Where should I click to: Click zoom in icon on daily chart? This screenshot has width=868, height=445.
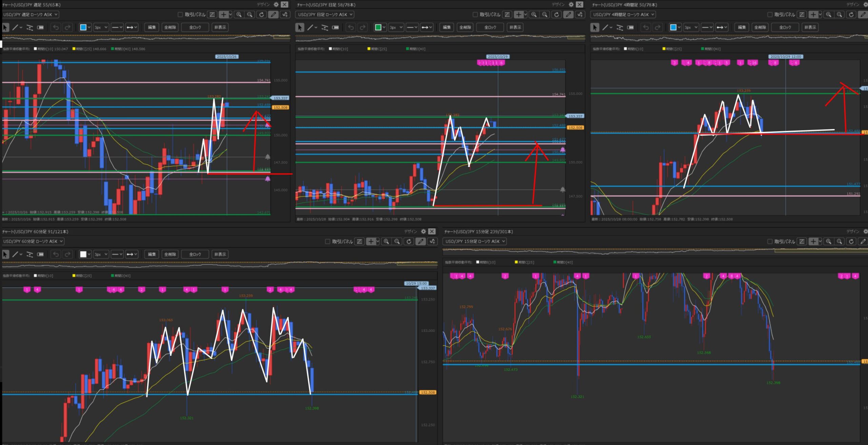pyautogui.click(x=534, y=15)
